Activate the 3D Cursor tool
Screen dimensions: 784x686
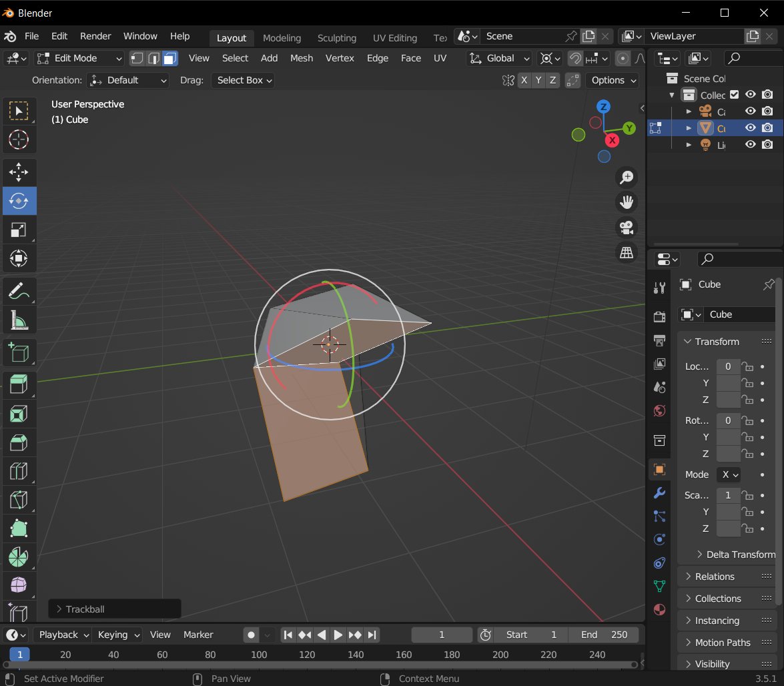point(19,139)
